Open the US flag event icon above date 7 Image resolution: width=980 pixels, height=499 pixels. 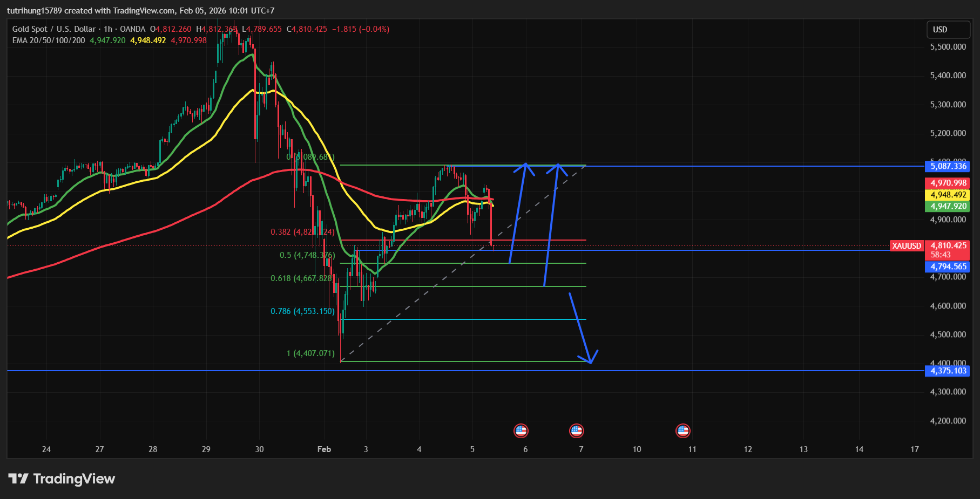coord(576,430)
